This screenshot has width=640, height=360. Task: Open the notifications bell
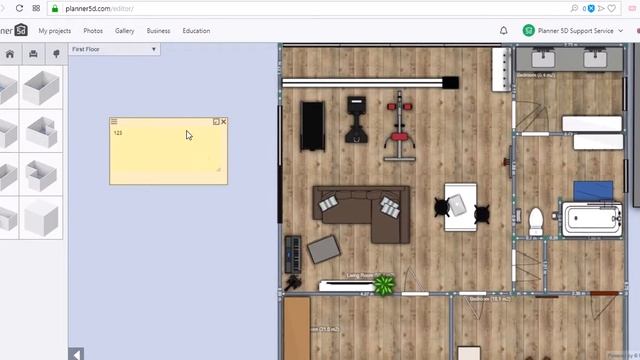pos(504,31)
